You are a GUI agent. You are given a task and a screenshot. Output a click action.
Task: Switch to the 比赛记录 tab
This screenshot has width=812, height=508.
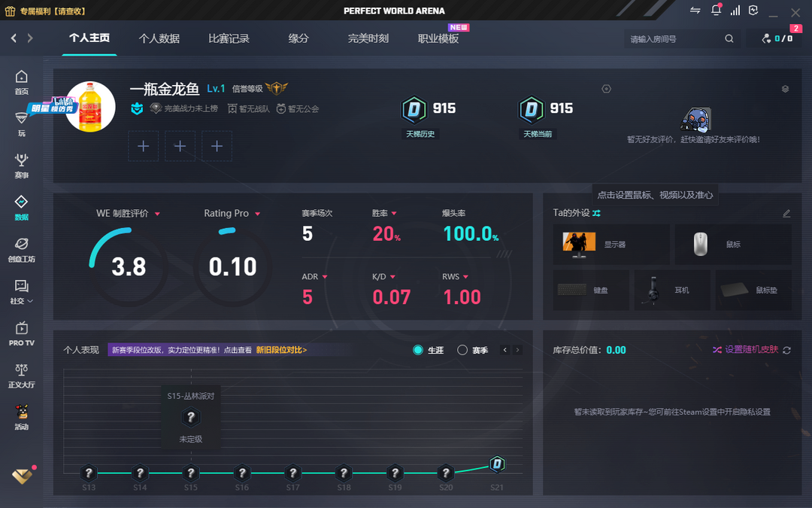[x=229, y=38]
